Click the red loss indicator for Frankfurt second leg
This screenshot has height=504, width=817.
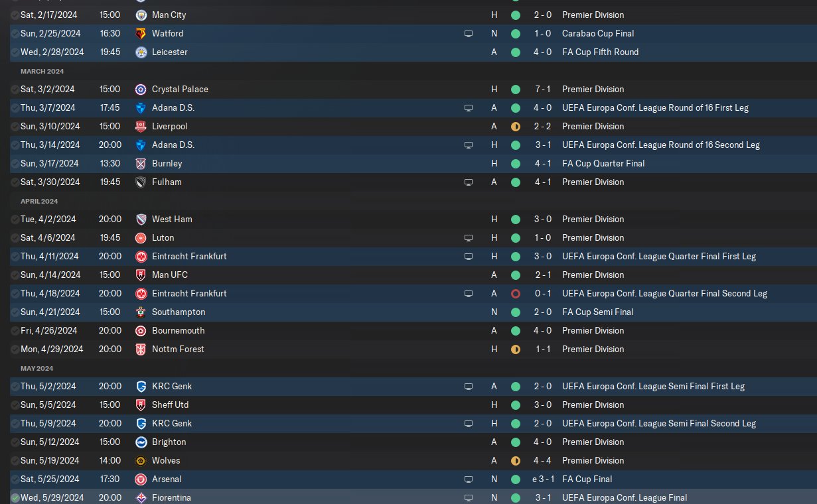point(515,293)
